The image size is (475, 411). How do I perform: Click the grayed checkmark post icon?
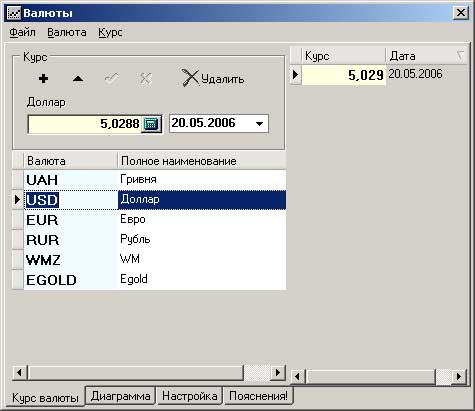coord(111,79)
